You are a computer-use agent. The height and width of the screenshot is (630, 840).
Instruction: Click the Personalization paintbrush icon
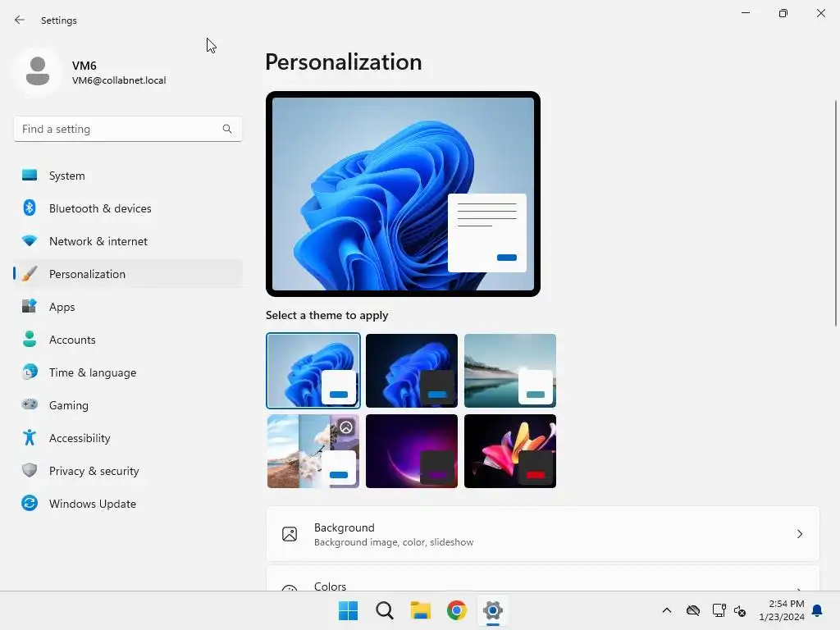pyautogui.click(x=30, y=274)
